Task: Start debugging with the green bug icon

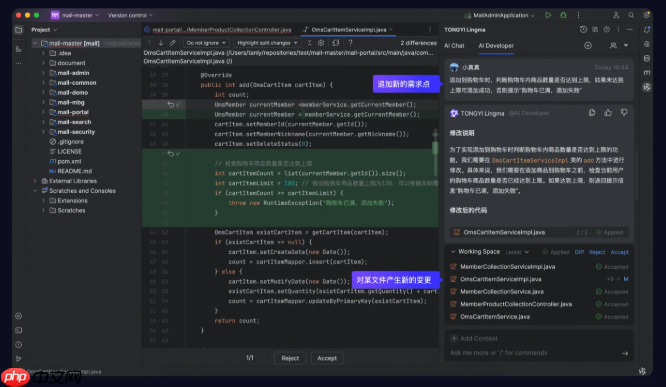Action: (x=563, y=15)
